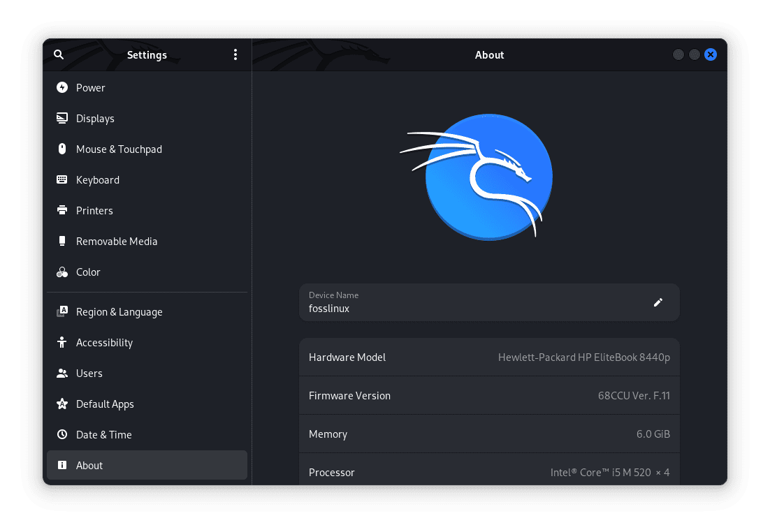Open the three-dot Settings menu
This screenshot has height=532, width=770.
[235, 54]
